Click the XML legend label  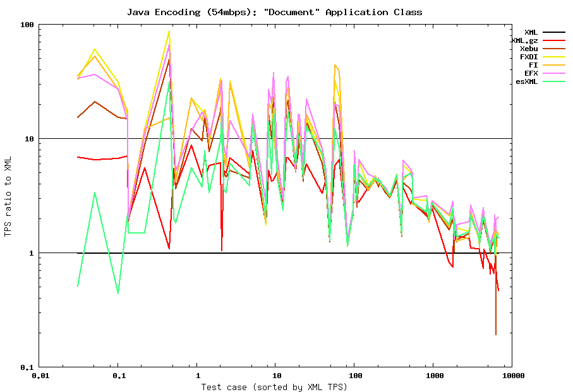pos(531,32)
